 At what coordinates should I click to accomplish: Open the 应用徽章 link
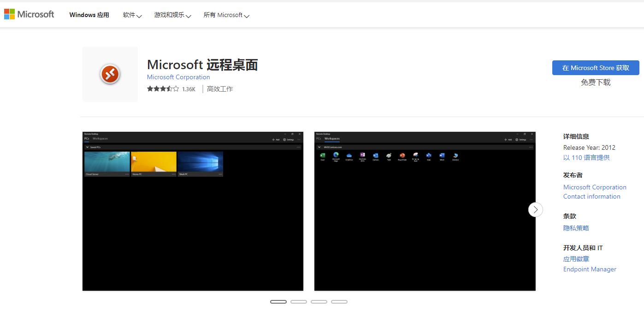coord(576,259)
